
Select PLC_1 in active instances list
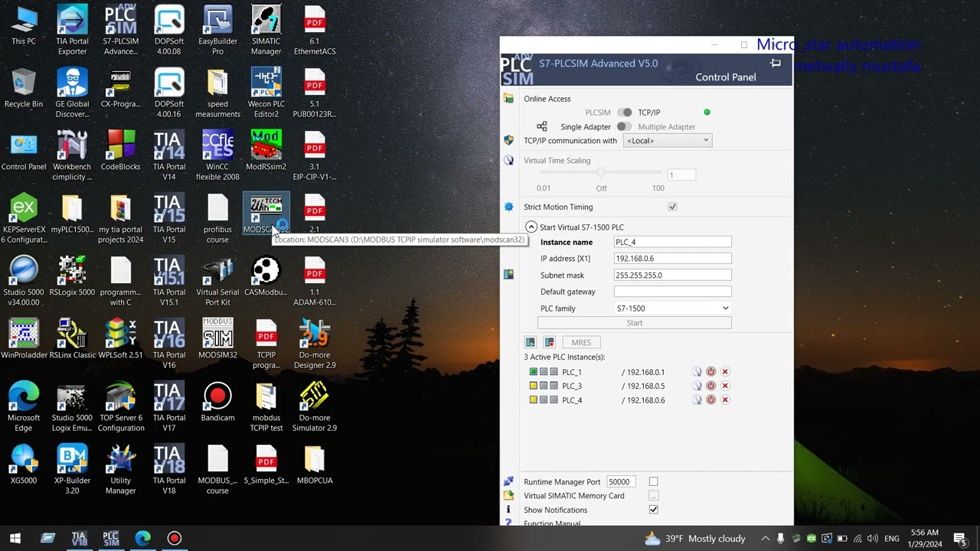tap(572, 372)
